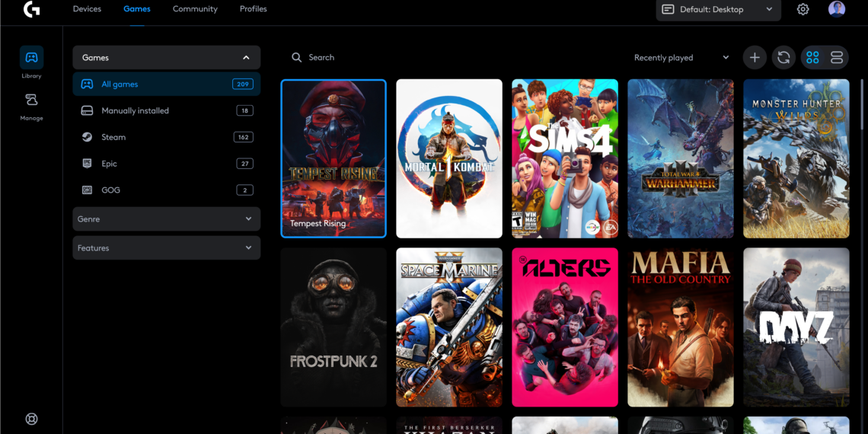Expand the Features filter section
The image size is (868, 434).
(x=167, y=248)
